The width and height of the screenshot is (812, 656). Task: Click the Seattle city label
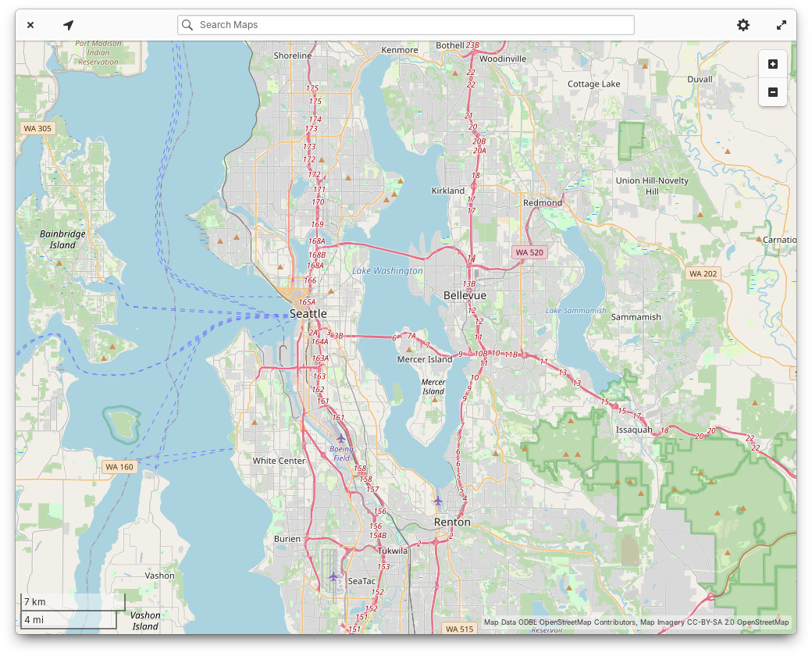click(308, 313)
